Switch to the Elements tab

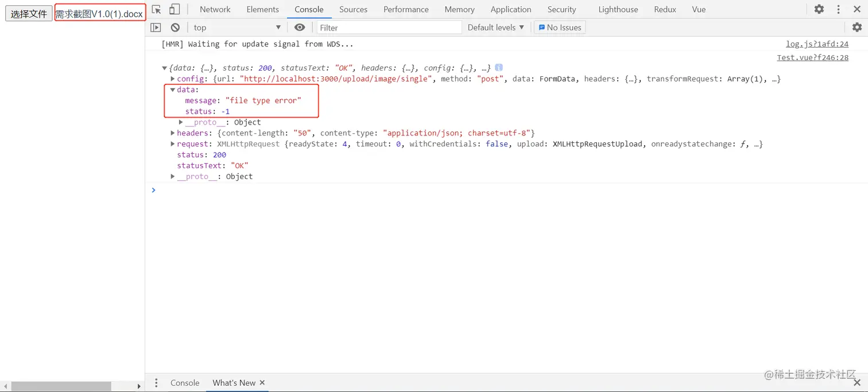click(x=262, y=9)
